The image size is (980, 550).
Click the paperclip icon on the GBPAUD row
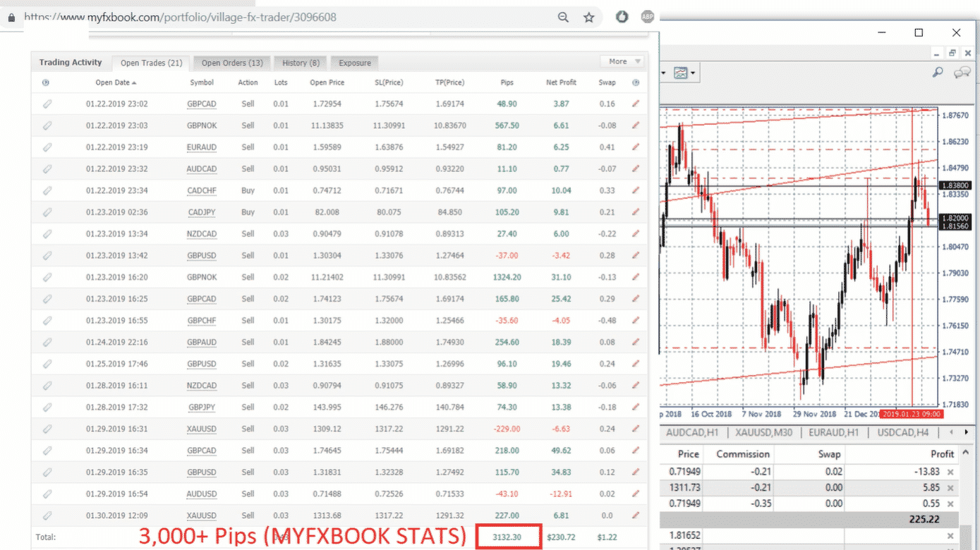coord(47,342)
